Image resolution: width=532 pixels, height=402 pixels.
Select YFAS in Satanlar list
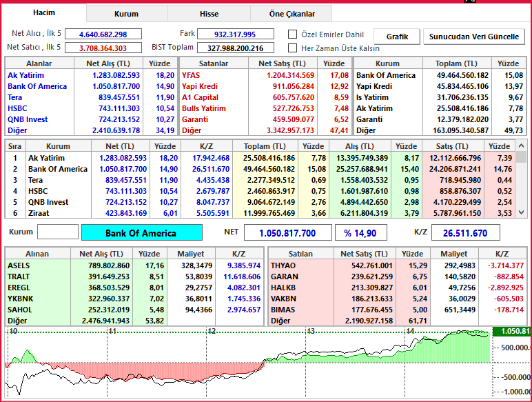coord(191,75)
